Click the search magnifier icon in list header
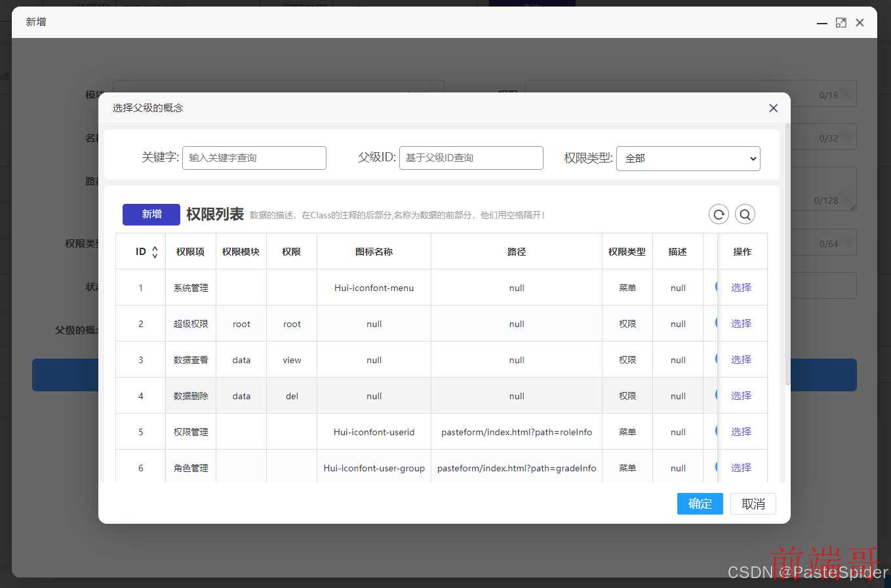The image size is (891, 588). click(745, 214)
